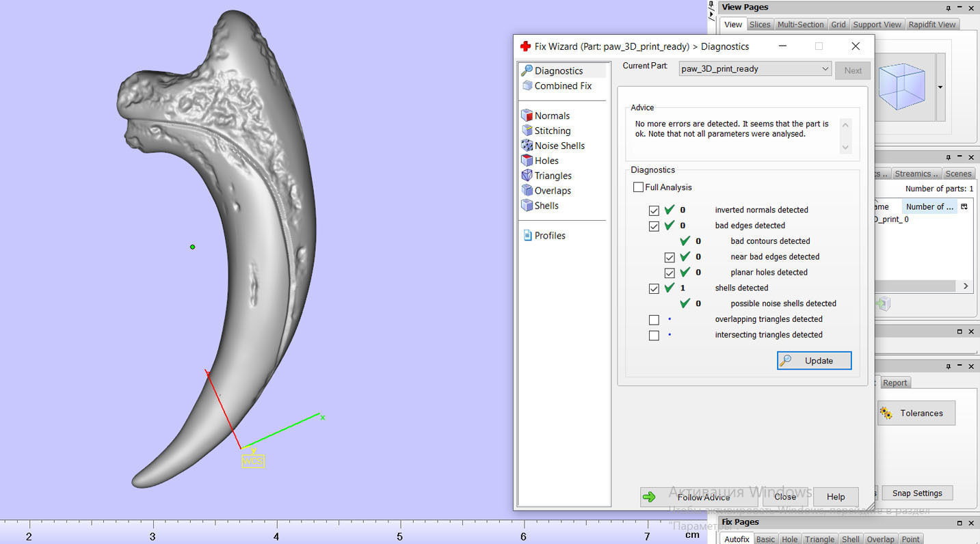This screenshot has height=544, width=980.
Task: Select the Overlaps fix step
Action: point(546,191)
